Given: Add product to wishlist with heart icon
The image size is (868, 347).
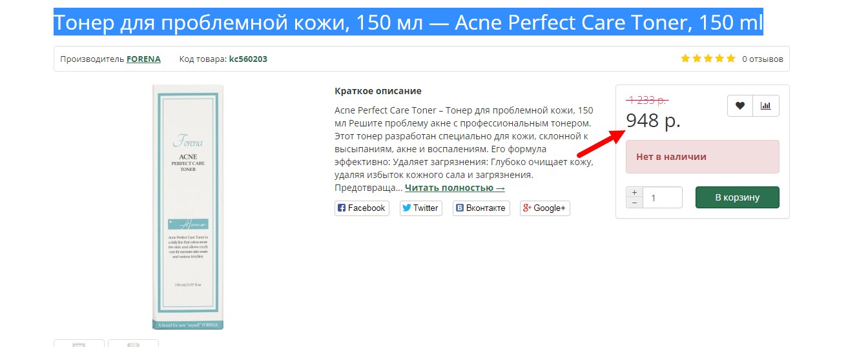Looking at the screenshot, I should click(740, 106).
